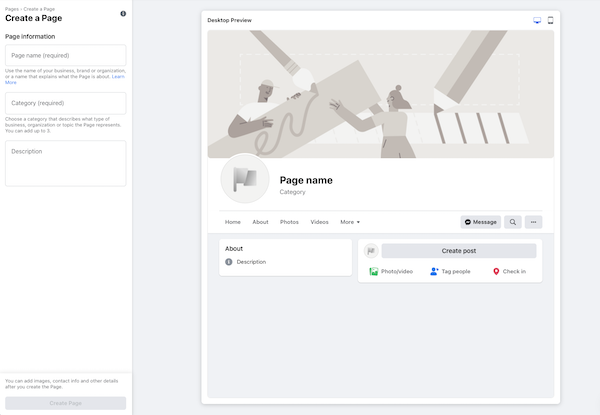Select the Home tab in preview
The image size is (600, 415).
pyautogui.click(x=233, y=222)
